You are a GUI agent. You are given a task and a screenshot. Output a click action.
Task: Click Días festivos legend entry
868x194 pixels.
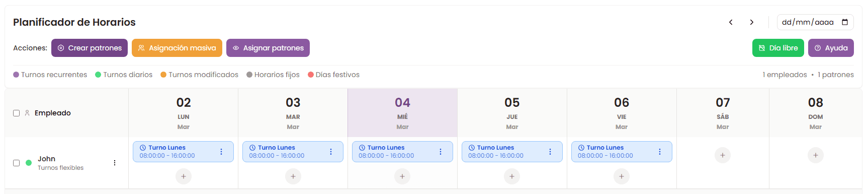coord(334,75)
